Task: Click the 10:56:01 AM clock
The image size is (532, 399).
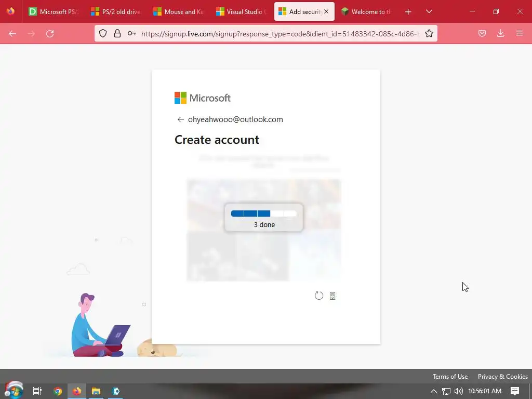Action: (485, 391)
